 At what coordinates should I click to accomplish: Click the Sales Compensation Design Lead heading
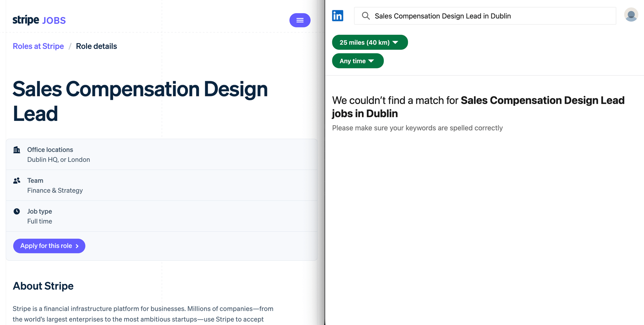point(140,101)
